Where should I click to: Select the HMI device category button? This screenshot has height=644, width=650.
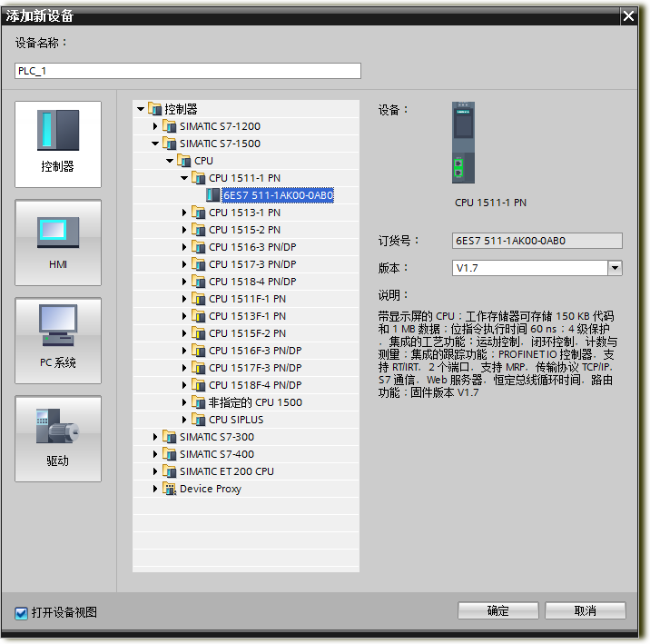(58, 243)
